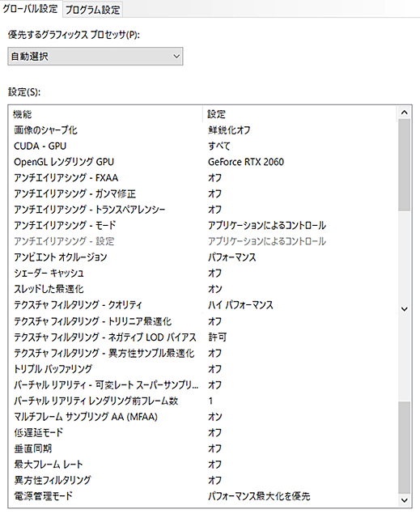Screen dimensions: 420x518
Task: Click the ハイ パフォーマンス value
Action: [x=240, y=305]
